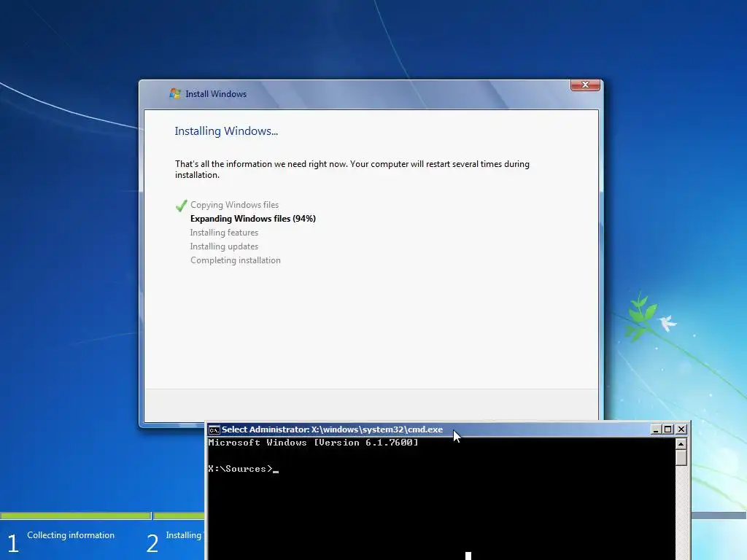Click the 'X:\Sources>' prompt line
Screen dimensions: 747x560
(x=243, y=469)
